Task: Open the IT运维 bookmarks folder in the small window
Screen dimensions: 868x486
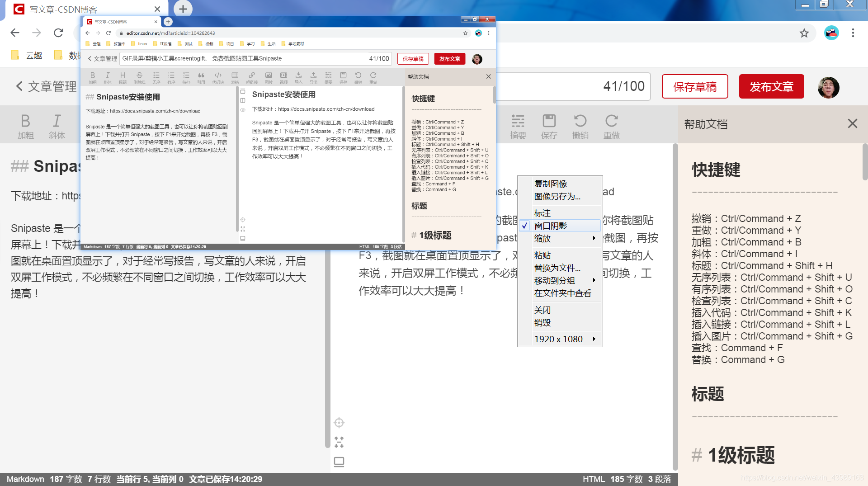Action: pyautogui.click(x=162, y=44)
